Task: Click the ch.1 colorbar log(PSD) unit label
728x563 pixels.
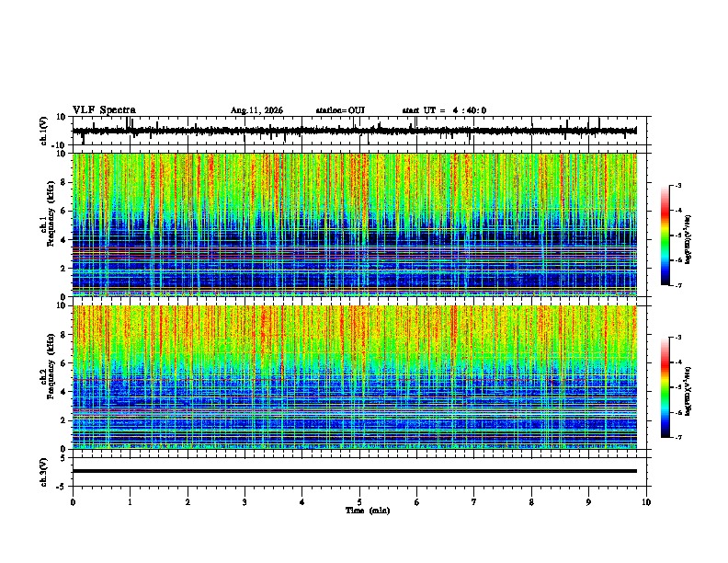Action: coord(688,239)
